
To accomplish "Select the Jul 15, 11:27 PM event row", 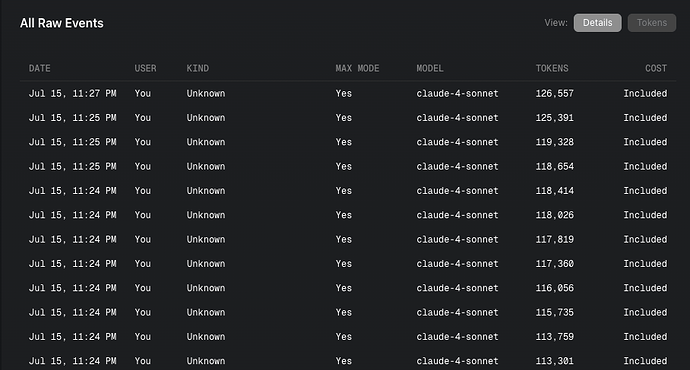I will coord(348,93).
